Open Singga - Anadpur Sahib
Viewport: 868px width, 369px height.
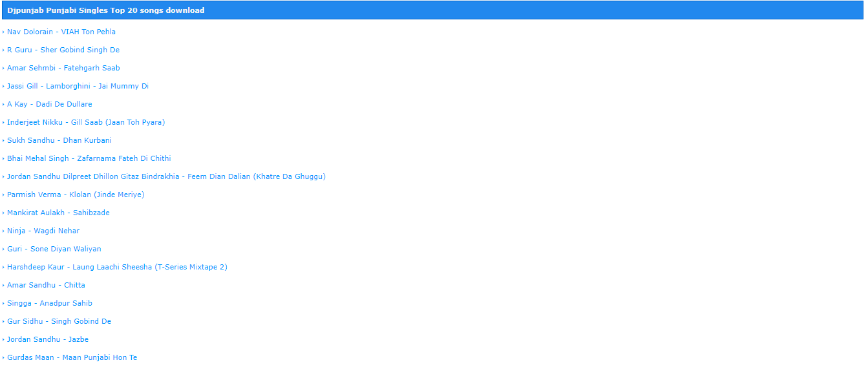pyautogui.click(x=50, y=303)
